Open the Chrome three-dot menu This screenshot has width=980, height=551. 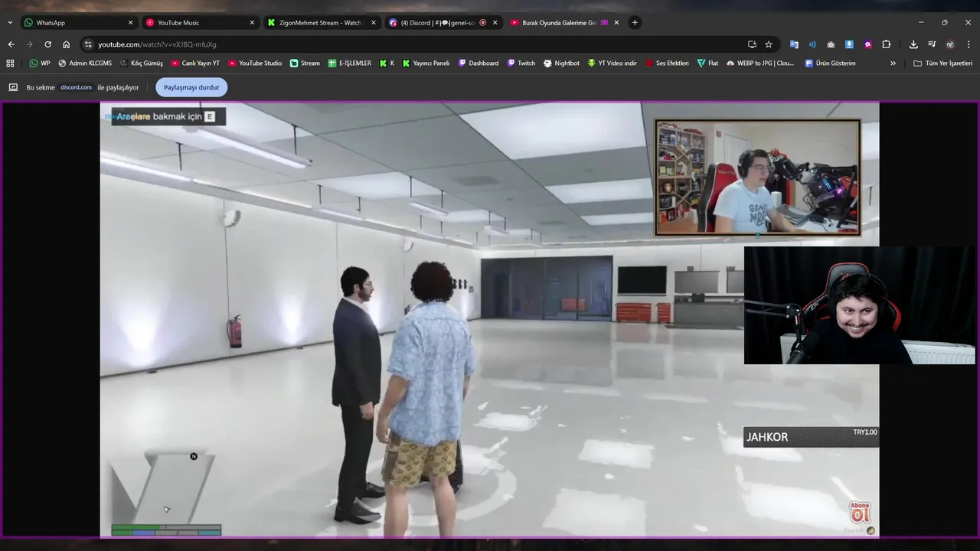(x=969, y=44)
